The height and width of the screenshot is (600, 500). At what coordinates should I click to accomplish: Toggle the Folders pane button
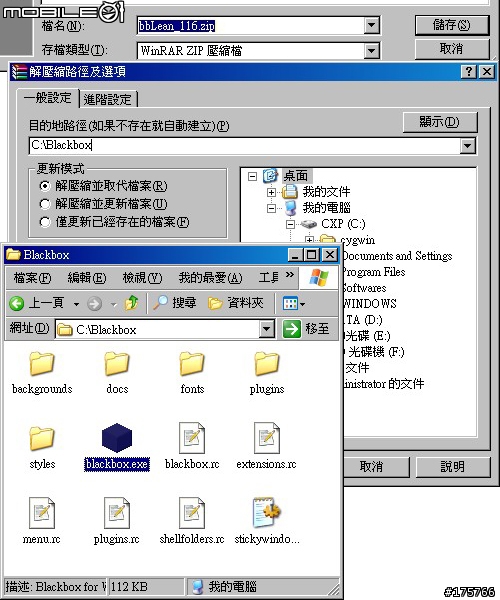point(236,303)
